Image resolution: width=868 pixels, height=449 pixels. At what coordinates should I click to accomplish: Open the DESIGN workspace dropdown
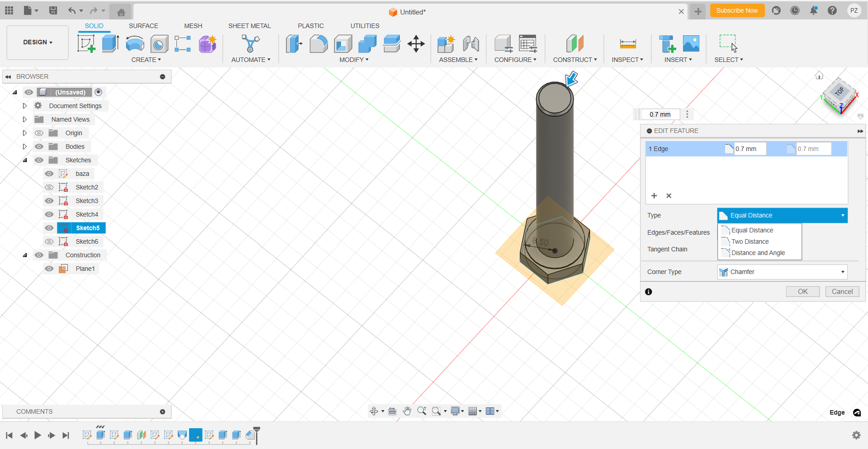(x=38, y=42)
